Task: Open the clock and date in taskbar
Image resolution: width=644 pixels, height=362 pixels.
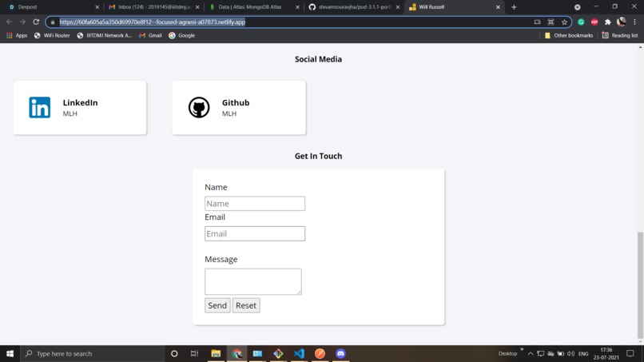Action: tap(606, 353)
